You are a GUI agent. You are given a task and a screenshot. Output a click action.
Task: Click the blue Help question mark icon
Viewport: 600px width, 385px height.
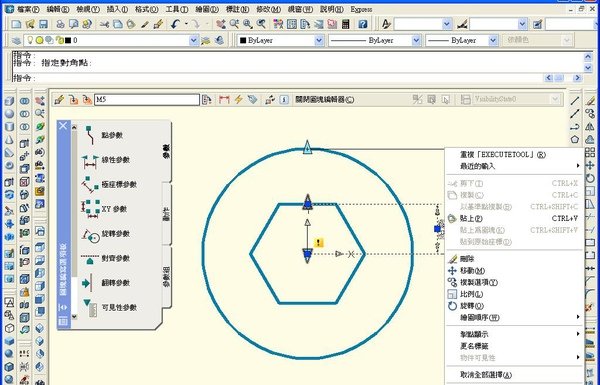tap(362, 24)
